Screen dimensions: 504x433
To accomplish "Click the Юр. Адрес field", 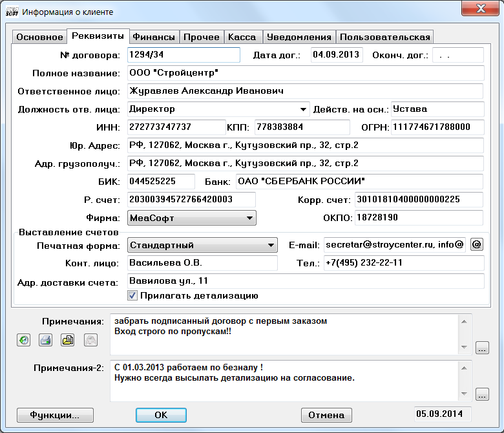I will tap(306, 145).
